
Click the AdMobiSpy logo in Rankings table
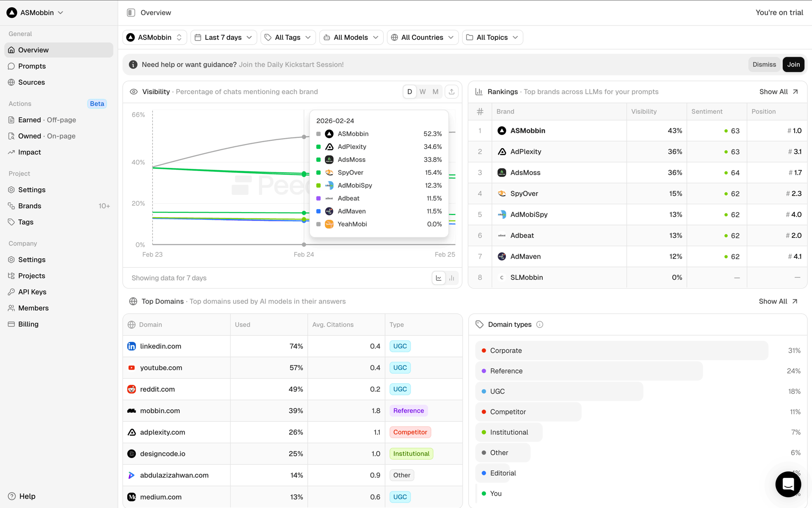tap(502, 215)
